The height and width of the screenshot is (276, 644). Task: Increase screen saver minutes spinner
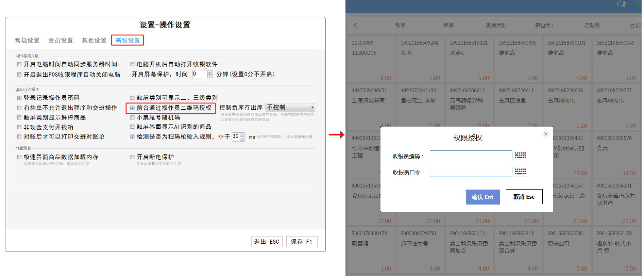coord(210,72)
